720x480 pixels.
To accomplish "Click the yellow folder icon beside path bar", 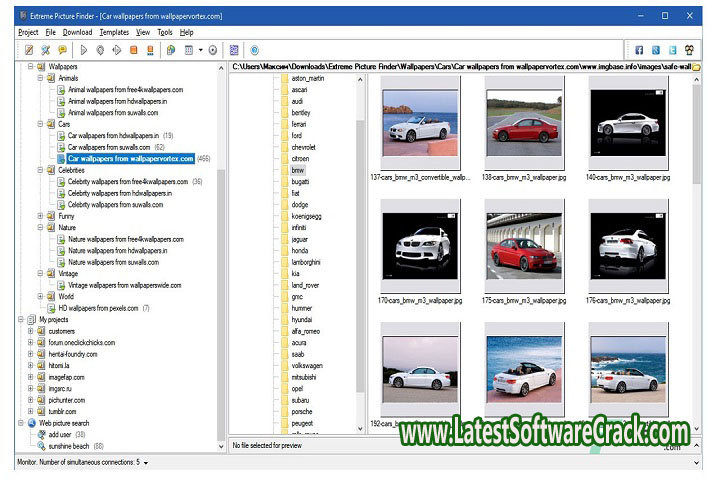I will [x=696, y=67].
